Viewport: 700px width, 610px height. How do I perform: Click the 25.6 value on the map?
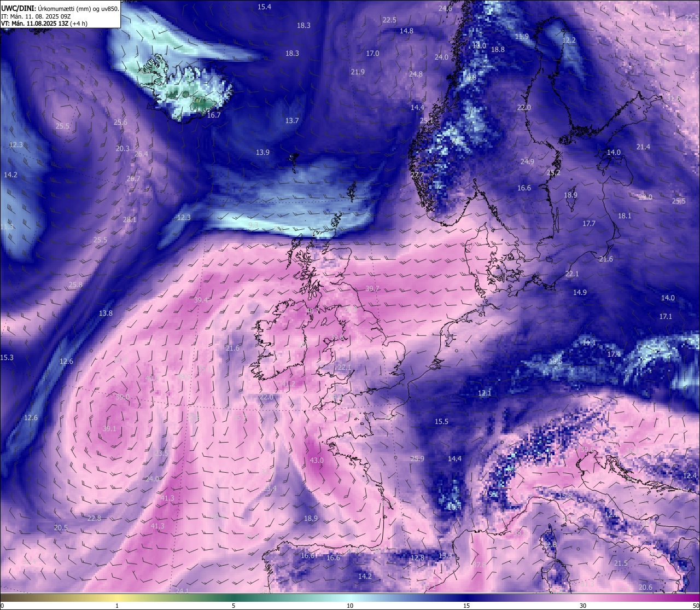pyautogui.click(x=120, y=122)
